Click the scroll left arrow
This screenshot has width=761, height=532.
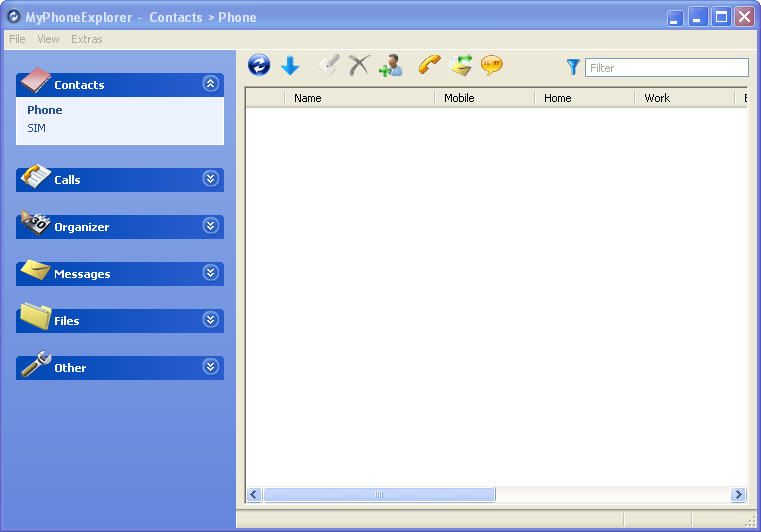254,495
